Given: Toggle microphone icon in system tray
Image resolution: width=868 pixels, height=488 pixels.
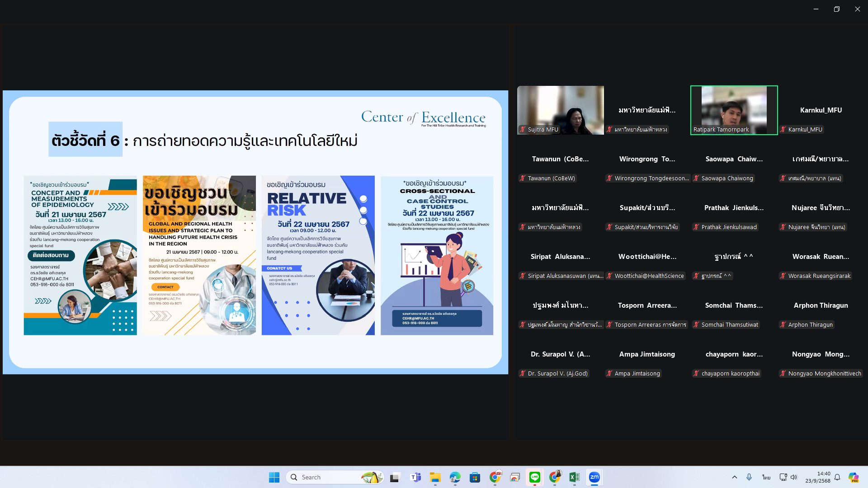Looking at the screenshot, I should click(x=749, y=477).
